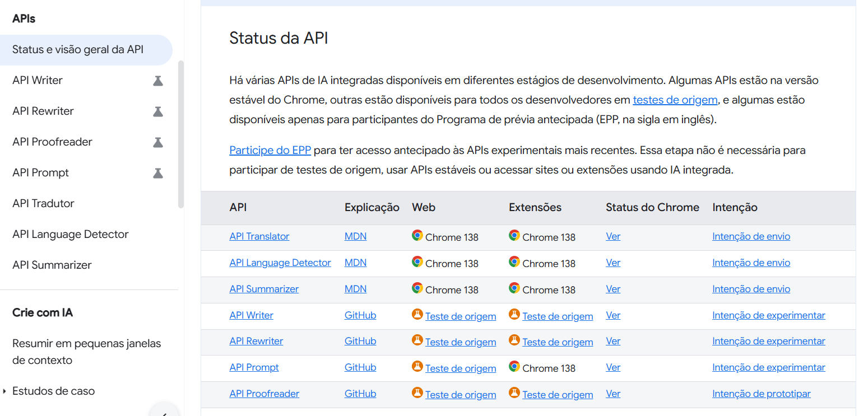
Task: Follow the testes de origem link in the paragraph
Action: tap(675, 100)
